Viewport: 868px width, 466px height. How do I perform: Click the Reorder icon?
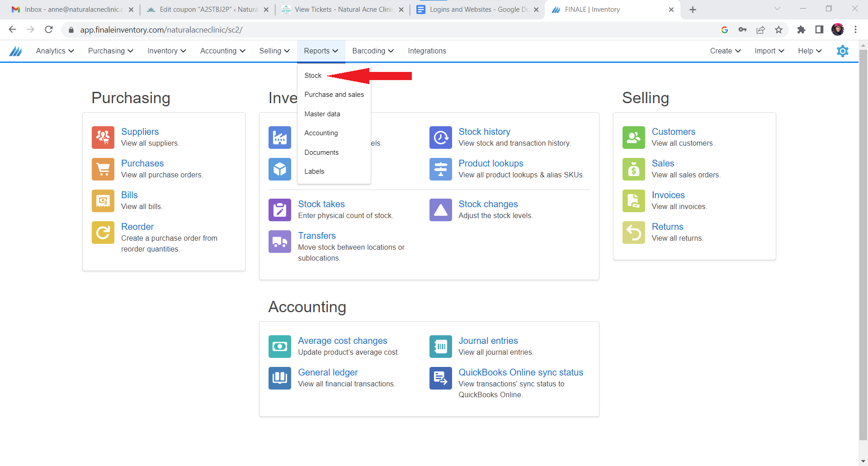click(x=103, y=233)
